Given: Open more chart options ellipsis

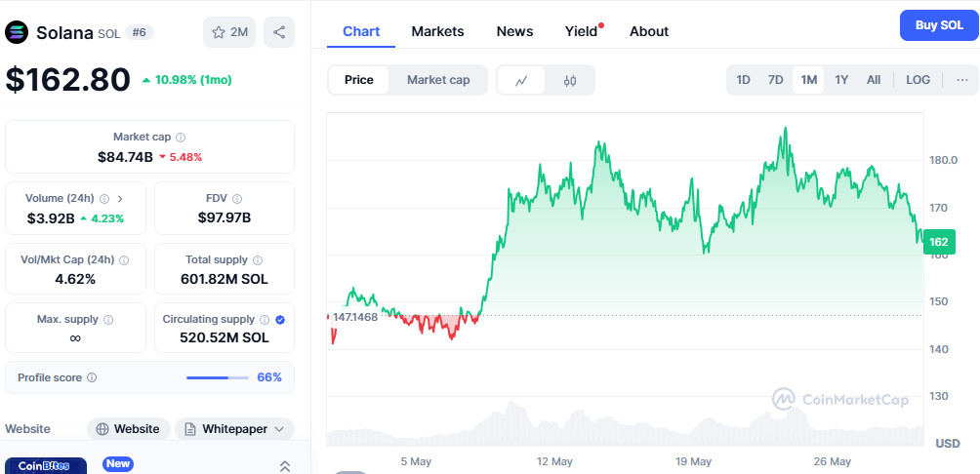Looking at the screenshot, I should pos(962,80).
